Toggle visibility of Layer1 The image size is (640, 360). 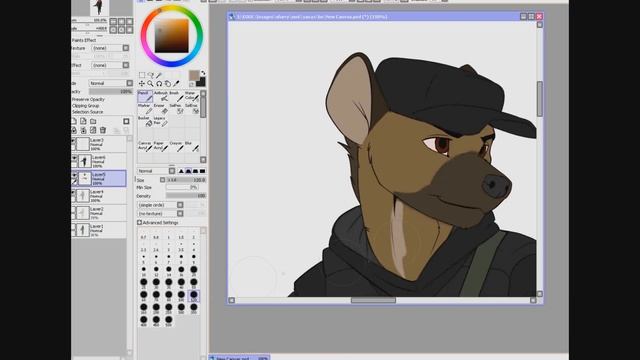pos(73,227)
